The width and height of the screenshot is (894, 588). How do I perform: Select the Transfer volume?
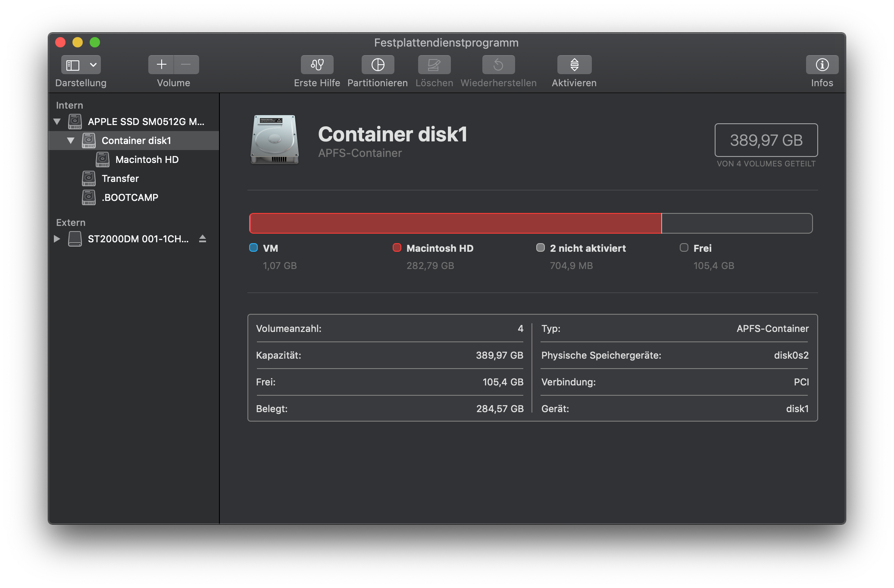[x=120, y=178]
